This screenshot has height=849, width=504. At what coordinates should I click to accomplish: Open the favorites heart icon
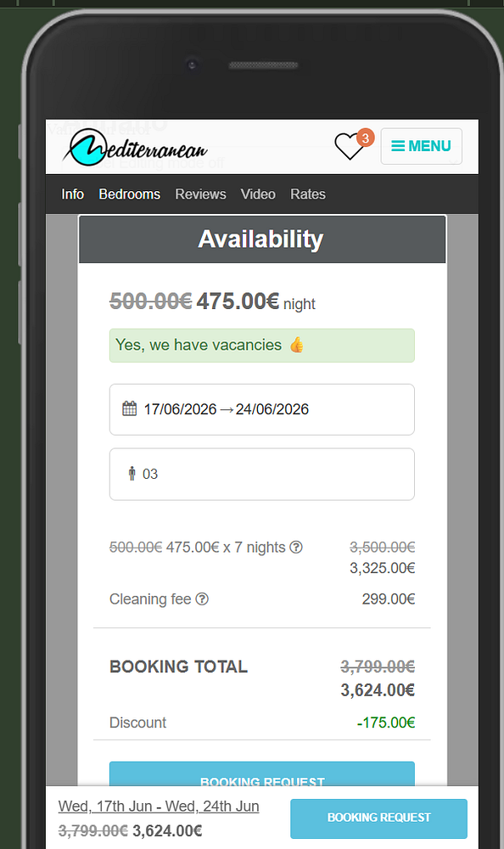pos(348,146)
